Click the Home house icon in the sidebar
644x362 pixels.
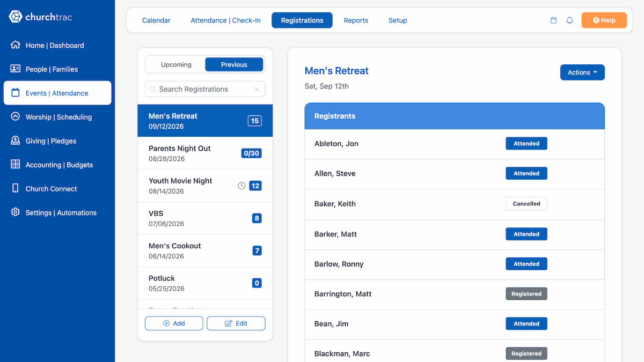[x=16, y=45]
